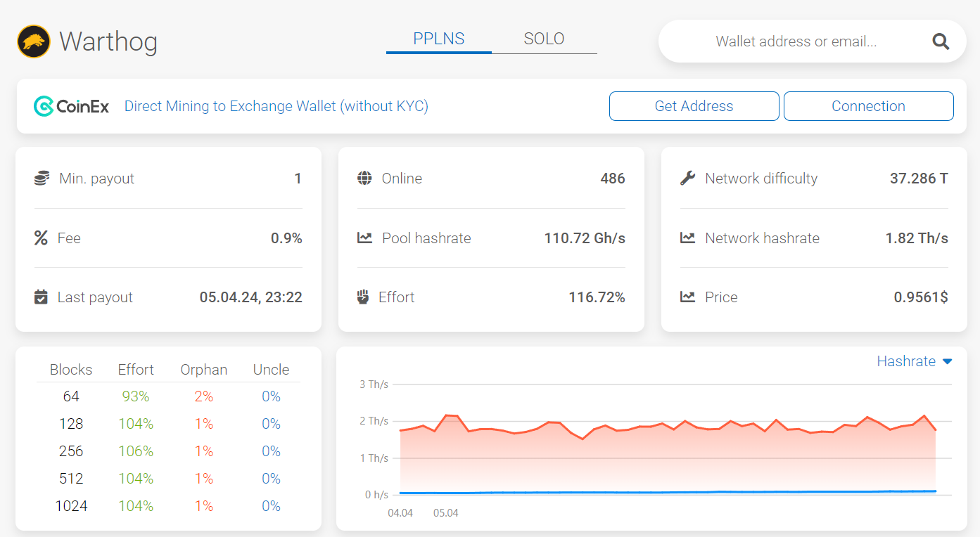Click the wallet address search field

(795, 41)
